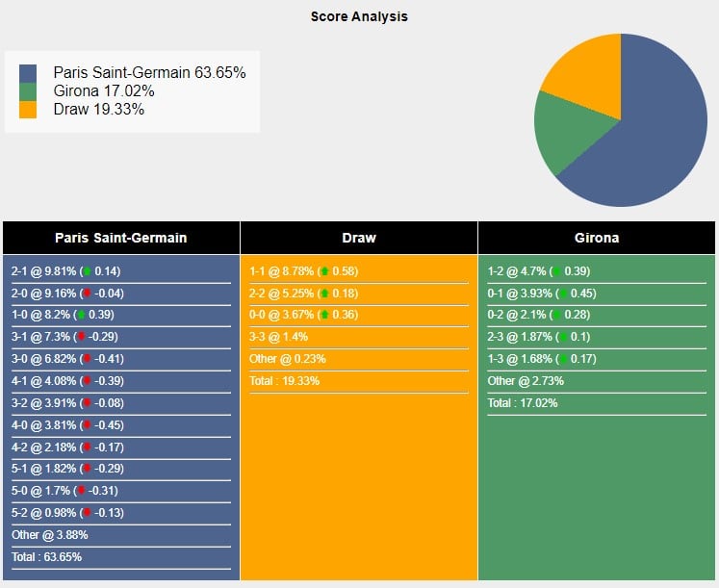Click the green arrow in 1-3 row

point(563,359)
